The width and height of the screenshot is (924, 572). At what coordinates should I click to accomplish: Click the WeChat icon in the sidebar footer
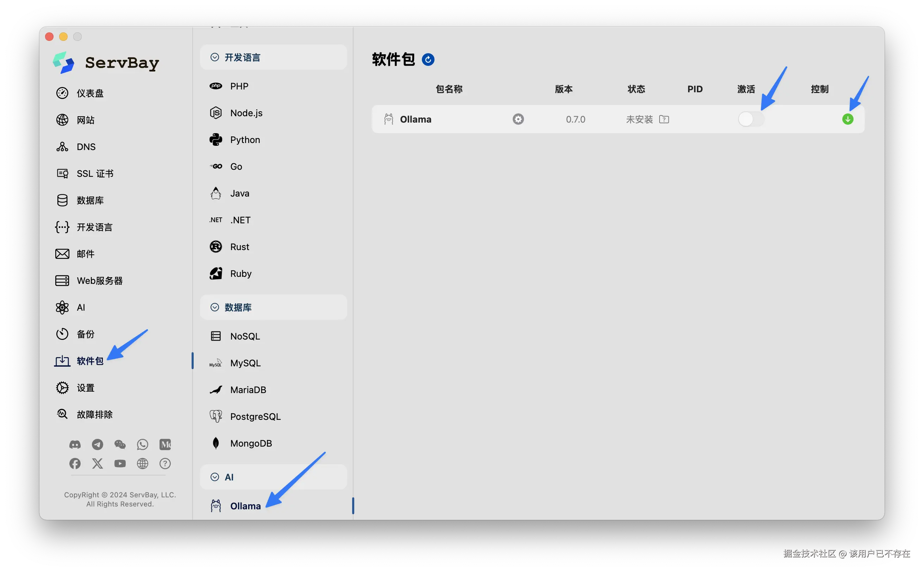coord(120,444)
